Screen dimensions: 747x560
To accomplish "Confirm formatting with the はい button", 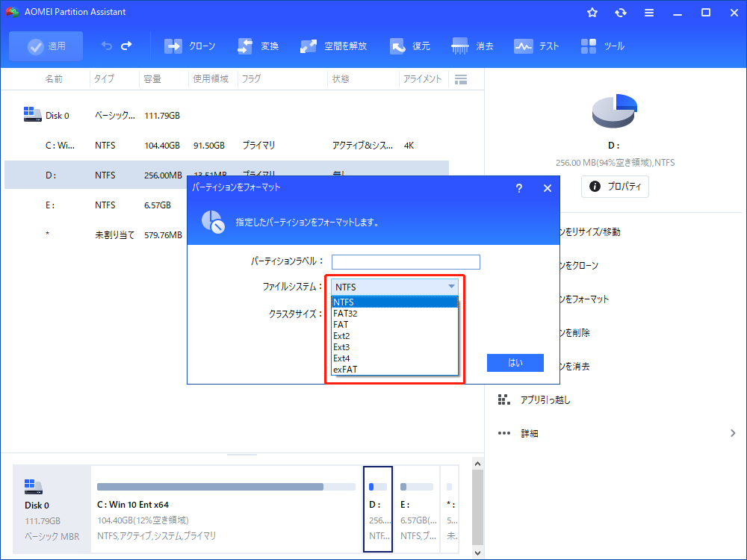I will click(x=515, y=363).
